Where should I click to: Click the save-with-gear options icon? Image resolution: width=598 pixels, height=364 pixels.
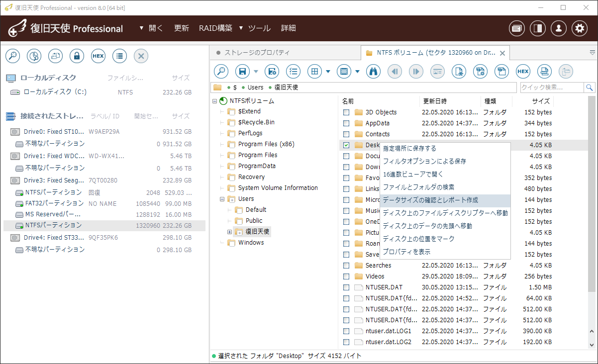pyautogui.click(x=272, y=72)
